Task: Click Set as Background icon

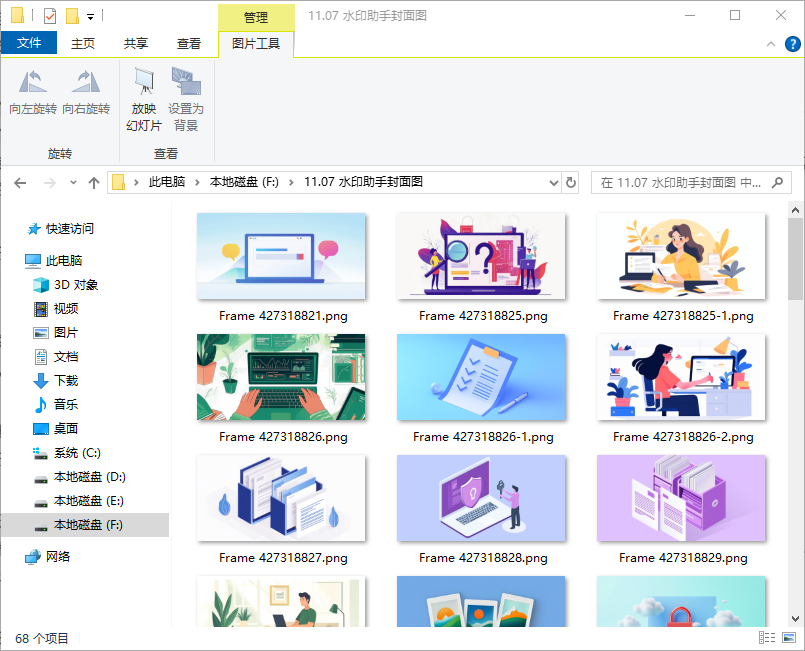Action: click(186, 82)
